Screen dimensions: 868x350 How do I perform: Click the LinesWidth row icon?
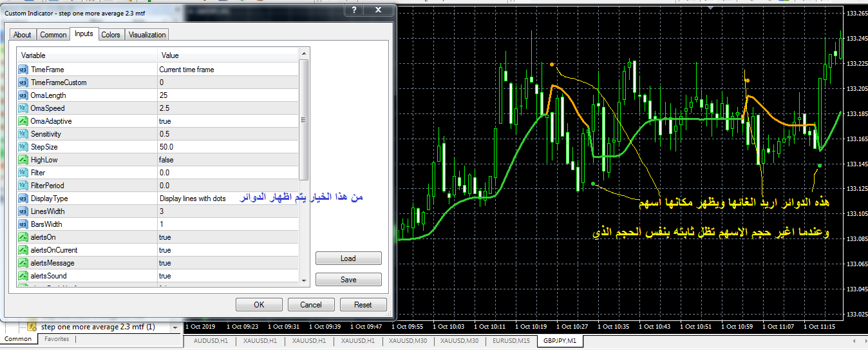pyautogui.click(x=23, y=211)
